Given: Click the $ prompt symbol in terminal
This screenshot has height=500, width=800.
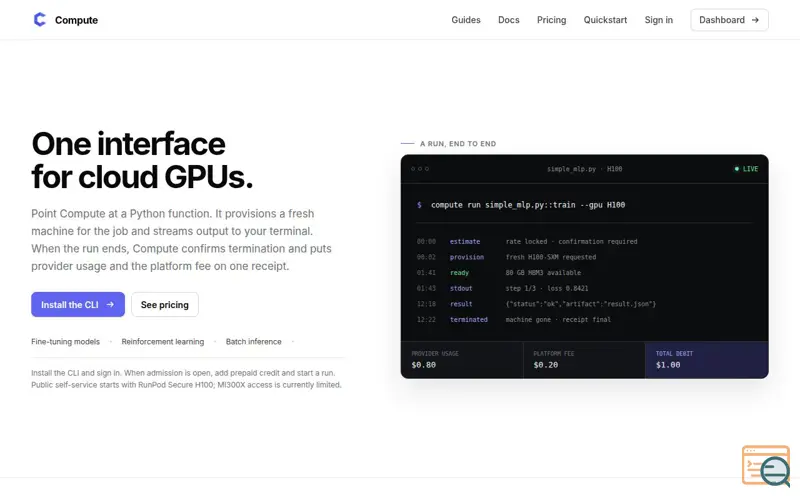Looking at the screenshot, I should 419,205.
